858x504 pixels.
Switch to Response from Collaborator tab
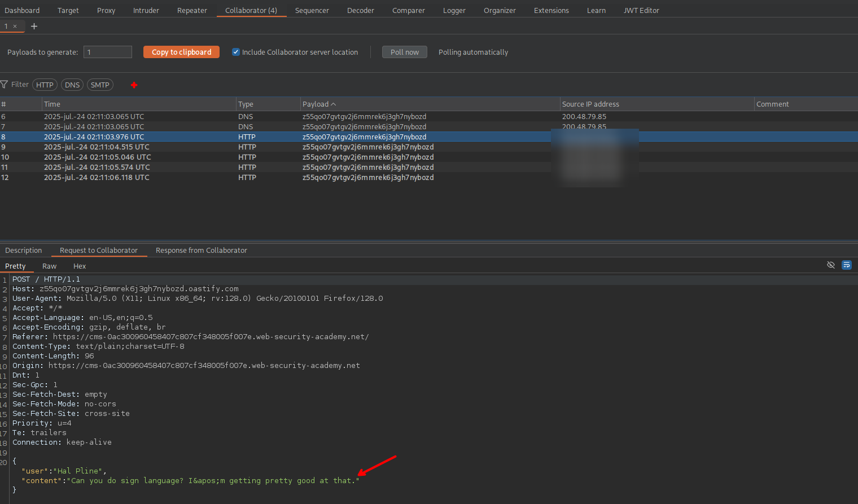click(x=201, y=251)
